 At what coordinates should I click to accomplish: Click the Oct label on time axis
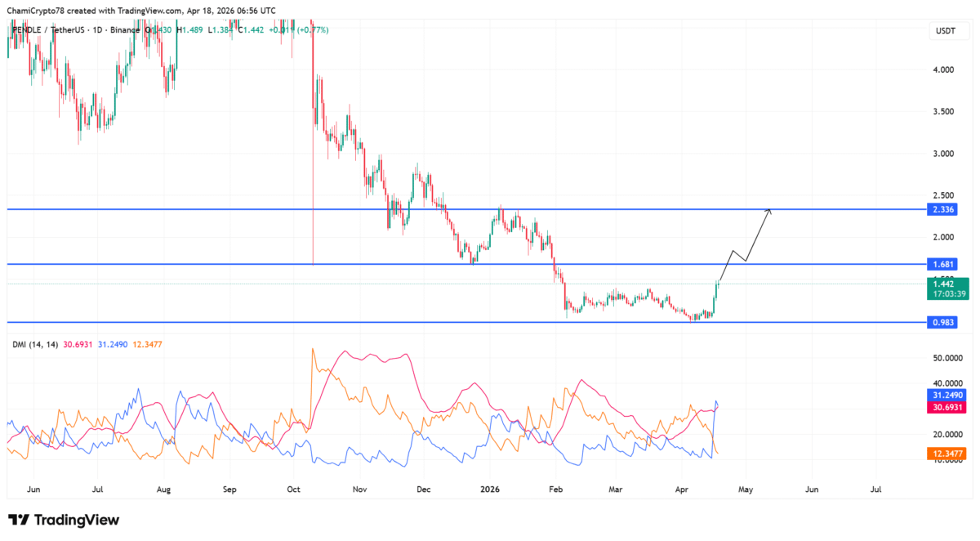coord(293,490)
